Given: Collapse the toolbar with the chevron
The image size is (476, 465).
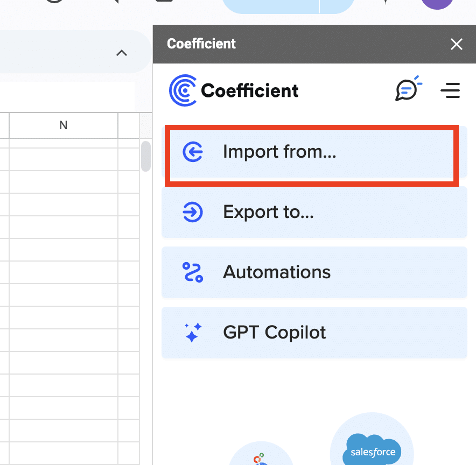Looking at the screenshot, I should tap(122, 53).
